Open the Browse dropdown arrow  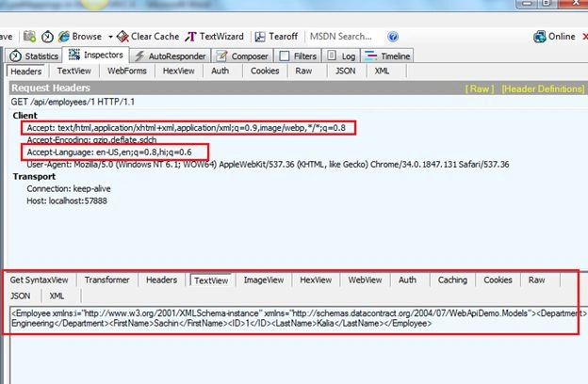tap(110, 37)
